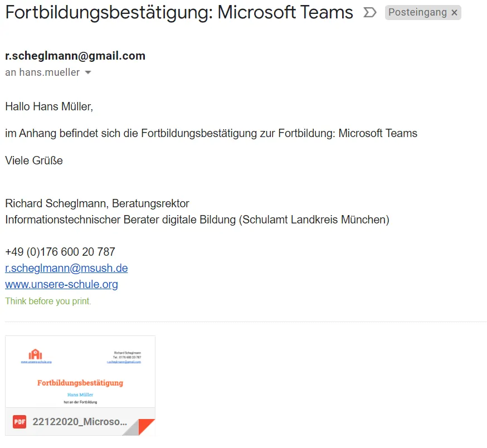Click the orange folded corner of the attachment card

click(x=146, y=423)
